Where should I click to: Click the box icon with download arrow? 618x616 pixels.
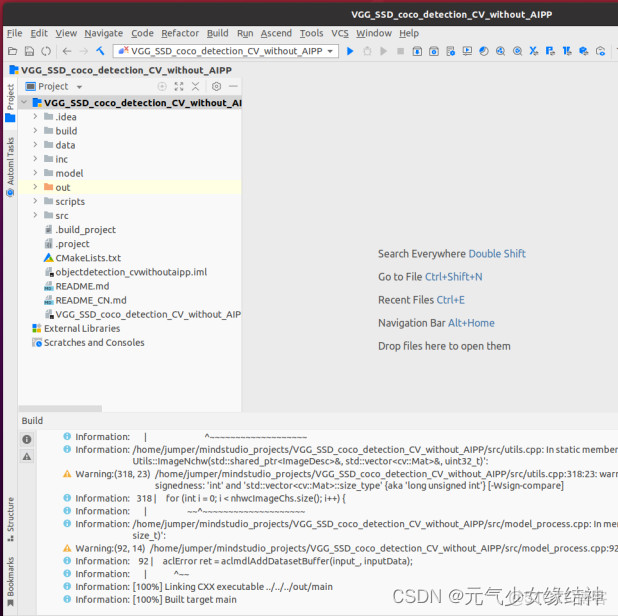coord(417,51)
